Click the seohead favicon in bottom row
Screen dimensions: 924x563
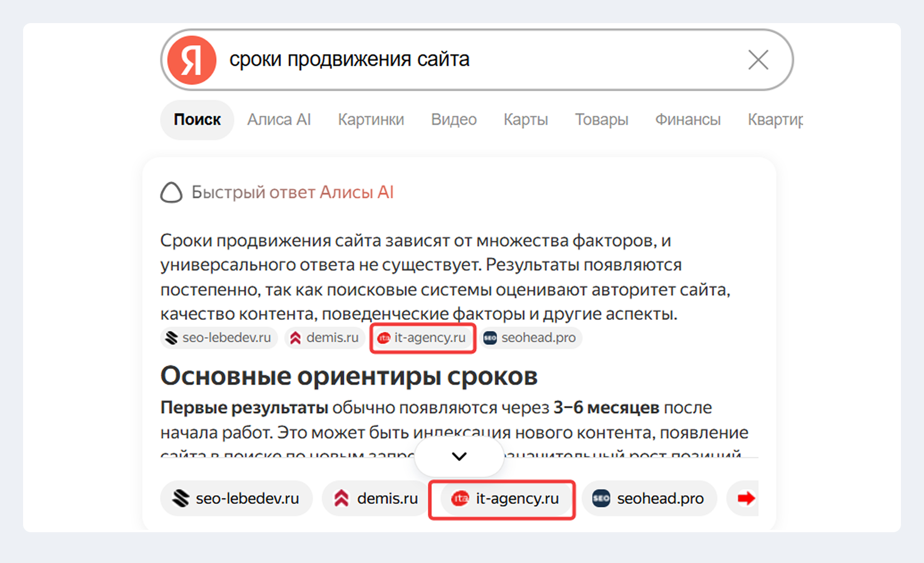click(601, 498)
